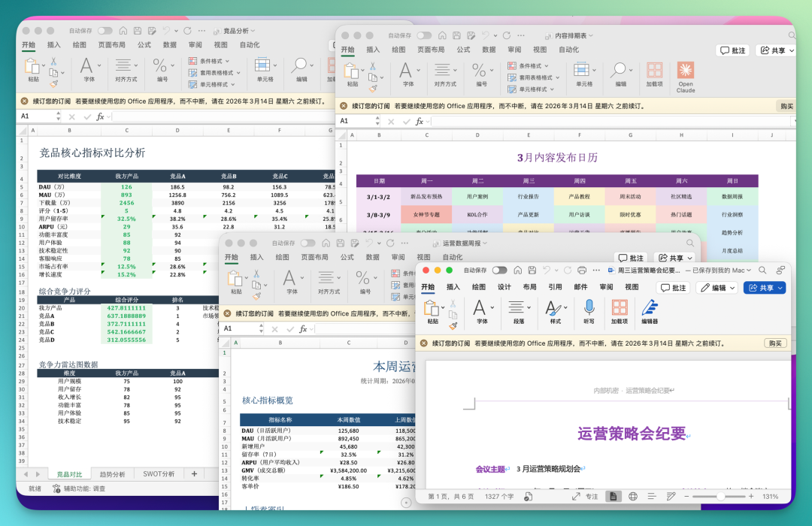Open the 编辑 editing mode dropdown in Word
This screenshot has width=812, height=526.
(717, 288)
